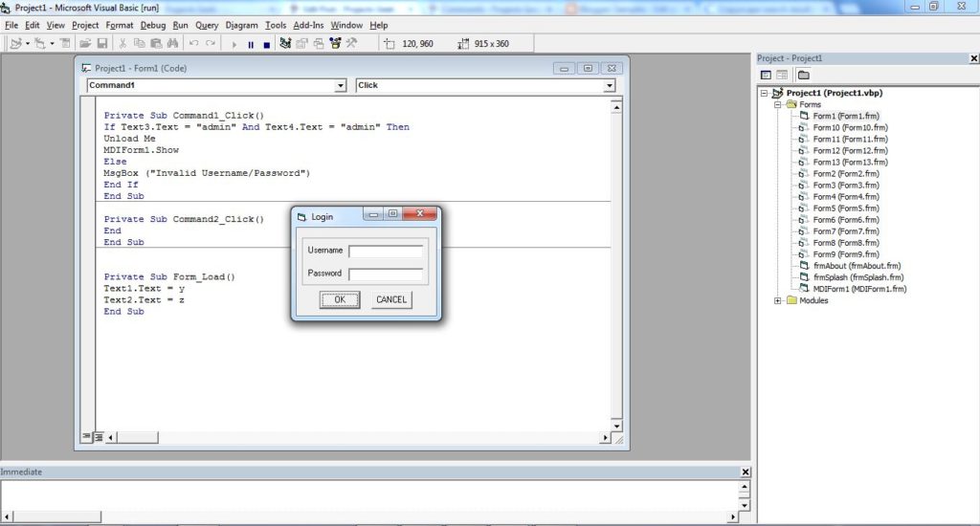980x526 pixels.
Task: Open the View menu
Action: 55,25
